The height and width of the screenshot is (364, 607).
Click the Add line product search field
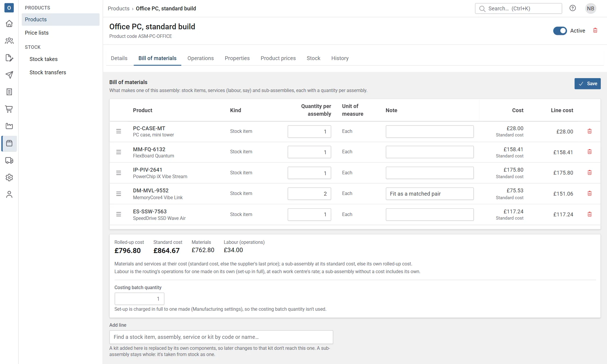tap(221, 337)
